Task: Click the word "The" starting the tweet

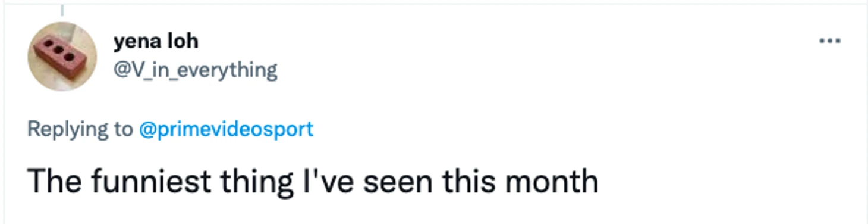Action: pos(55,181)
